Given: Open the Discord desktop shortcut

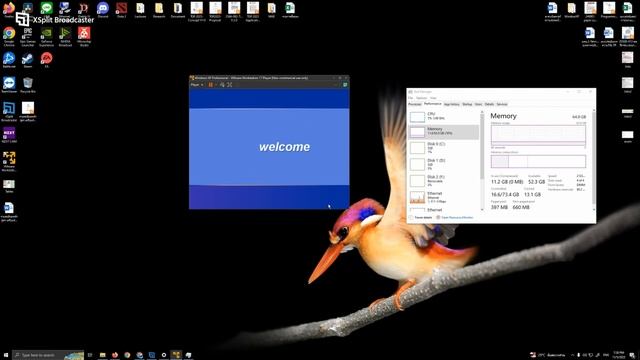Looking at the screenshot, I should pos(103,10).
